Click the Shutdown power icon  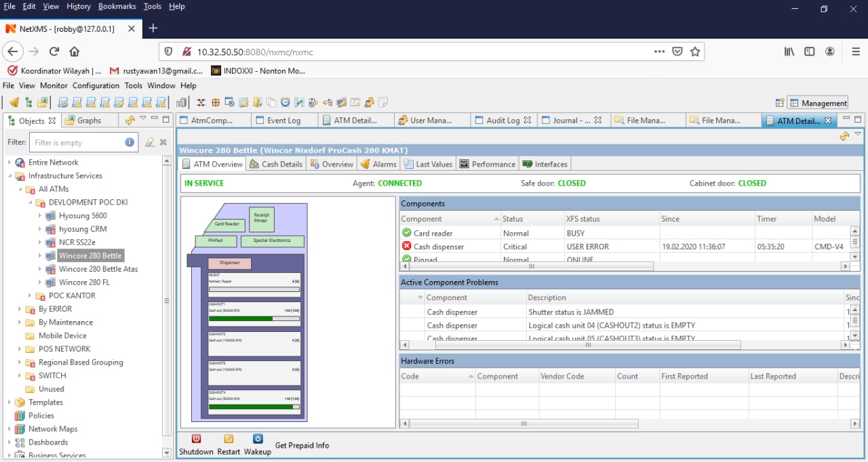196,438
